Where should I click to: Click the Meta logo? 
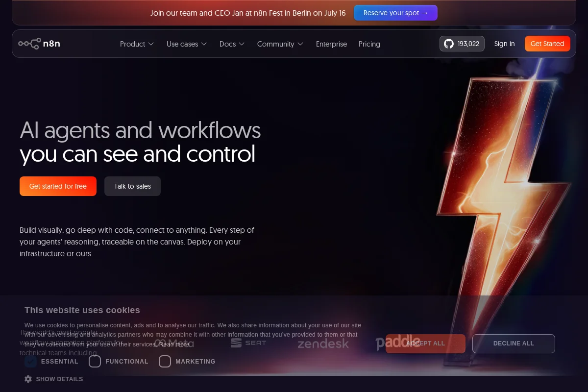[x=174, y=343]
